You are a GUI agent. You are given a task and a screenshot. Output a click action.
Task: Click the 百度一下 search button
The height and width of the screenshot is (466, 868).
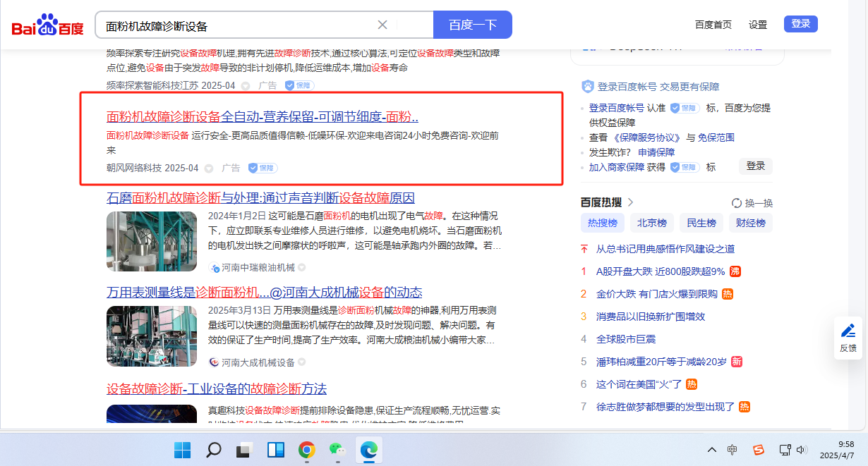(472, 25)
